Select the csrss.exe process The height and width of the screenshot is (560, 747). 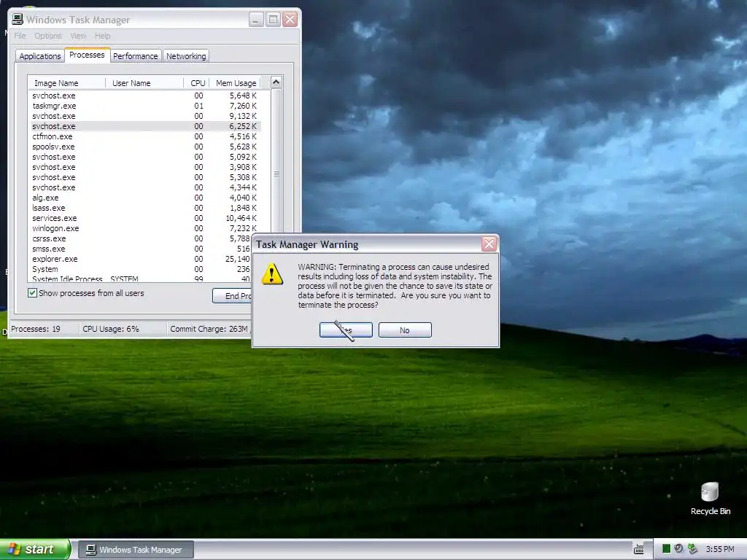(141, 238)
